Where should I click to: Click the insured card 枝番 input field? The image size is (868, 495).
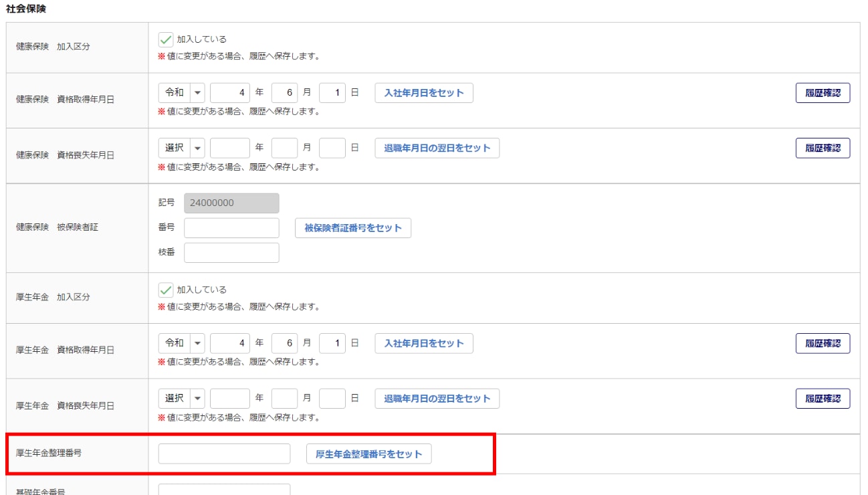[231, 253]
